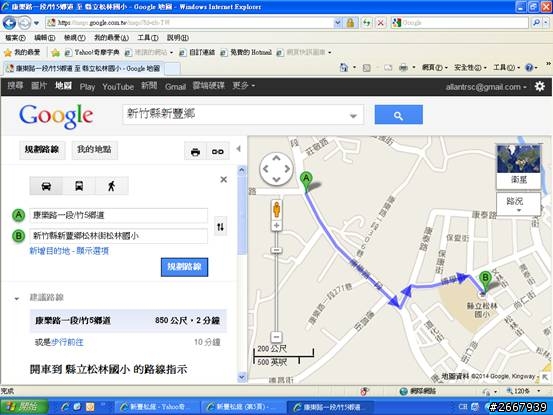Click the IE back button

click(9, 23)
